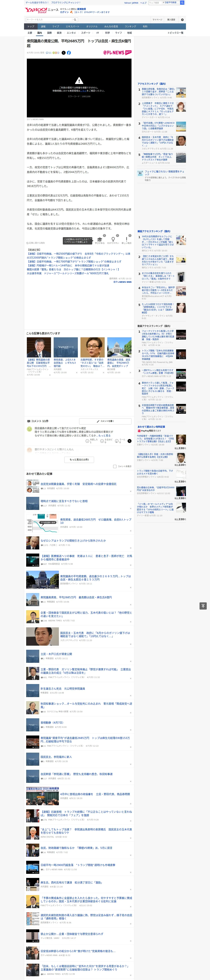210x980 pixels.
Task: Open トピックス一覧 link
Action: click(x=175, y=33)
